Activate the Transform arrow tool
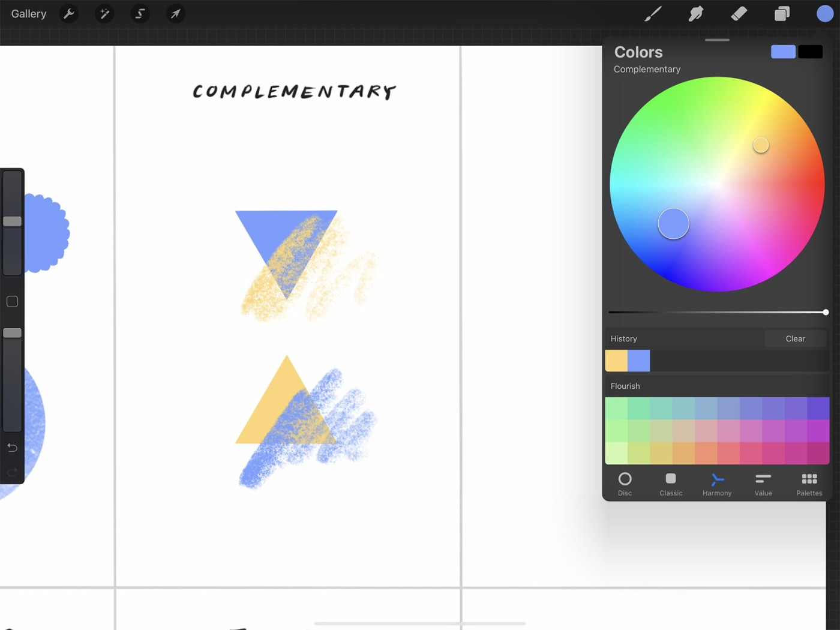Screen dimensions: 840x630 pos(175,14)
